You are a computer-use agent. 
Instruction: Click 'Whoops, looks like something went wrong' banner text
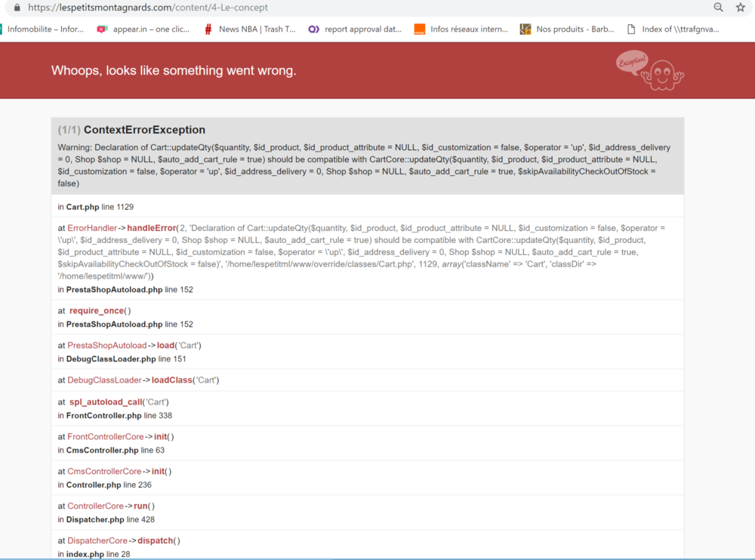tap(174, 70)
